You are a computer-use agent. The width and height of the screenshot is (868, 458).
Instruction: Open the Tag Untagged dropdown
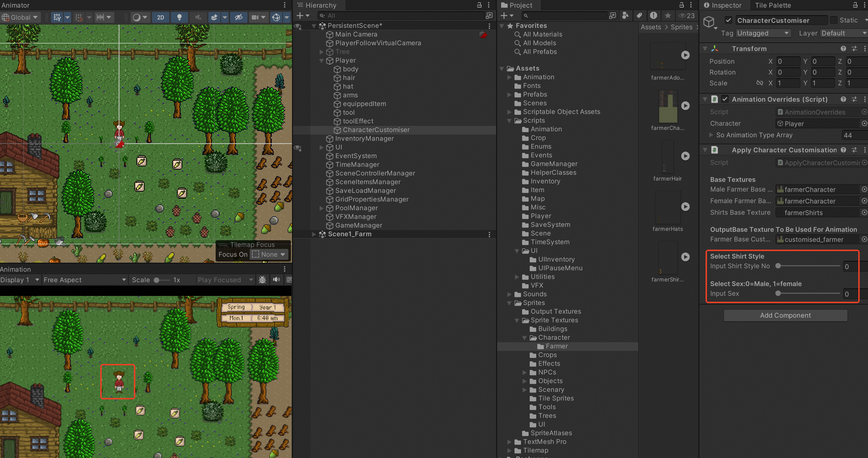(763, 33)
